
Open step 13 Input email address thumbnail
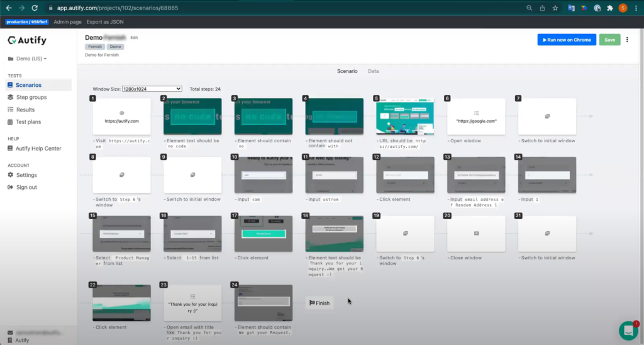point(477,175)
